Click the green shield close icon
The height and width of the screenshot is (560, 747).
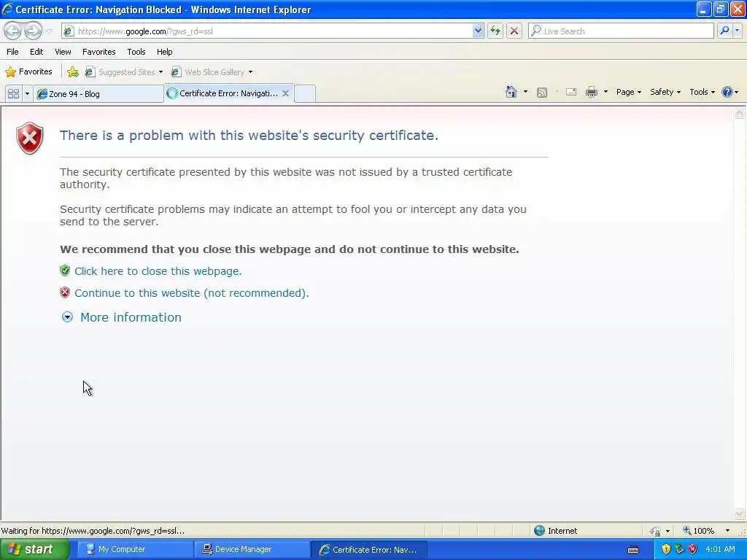point(65,271)
